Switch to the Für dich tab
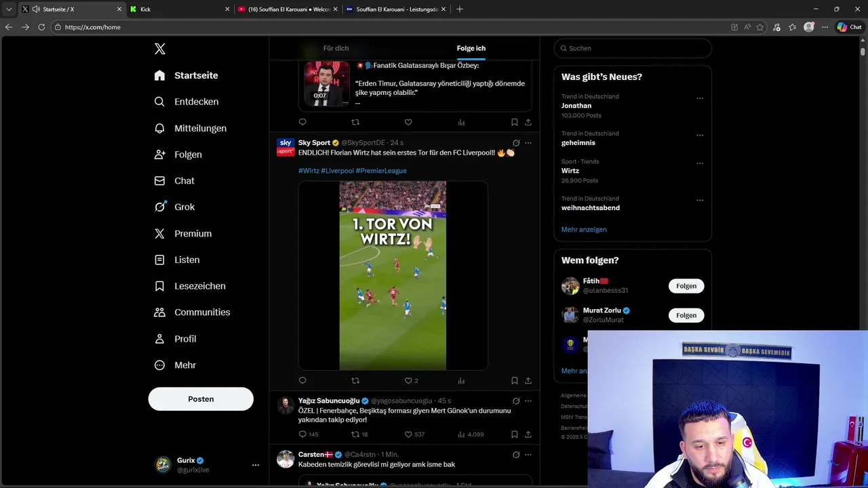Image resolution: width=868 pixels, height=488 pixels. 336,48
